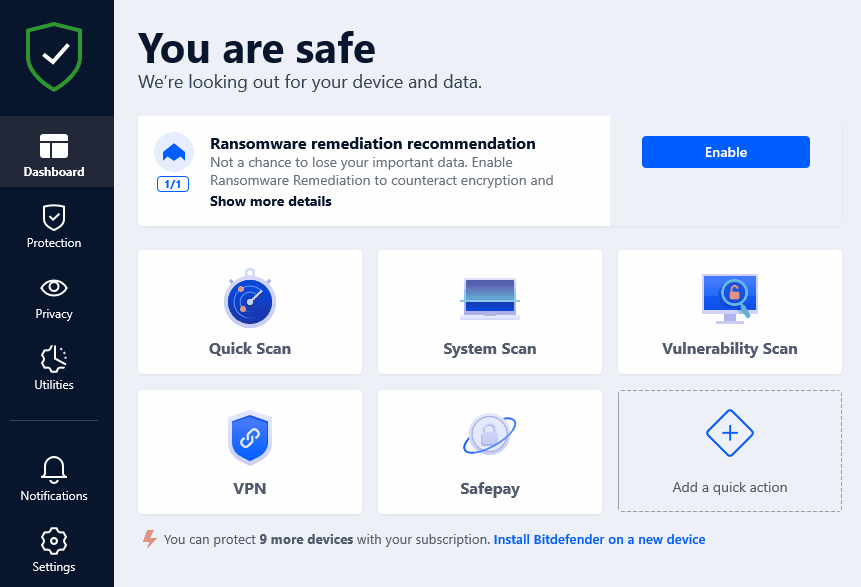The height and width of the screenshot is (587, 861).
Task: Launch Safepay secure browser
Action: (x=490, y=451)
